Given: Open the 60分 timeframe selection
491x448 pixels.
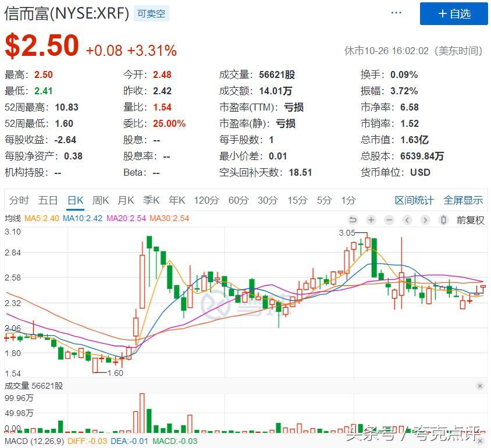Looking at the screenshot, I should click(x=237, y=200).
